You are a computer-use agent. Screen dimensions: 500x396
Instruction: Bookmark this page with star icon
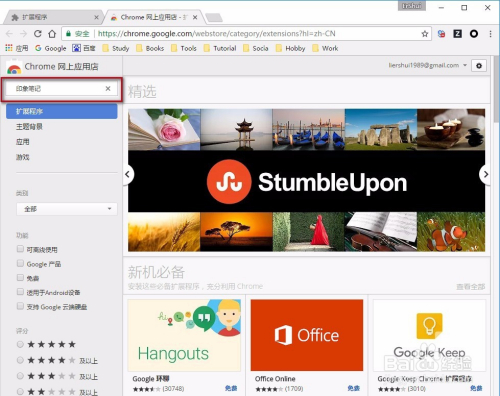pyautogui.click(x=425, y=34)
